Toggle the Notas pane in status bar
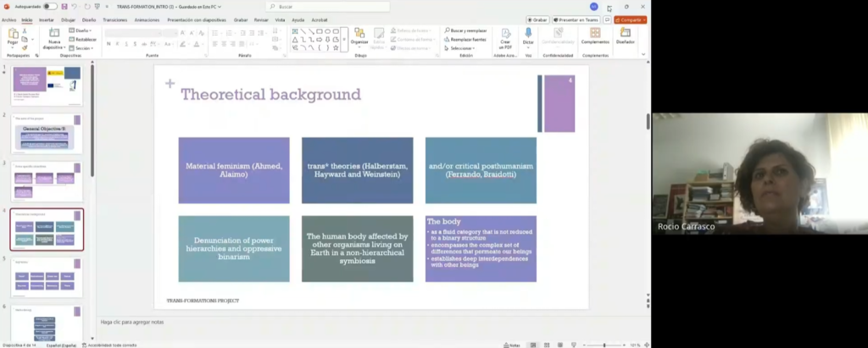The image size is (868, 348). (511, 345)
